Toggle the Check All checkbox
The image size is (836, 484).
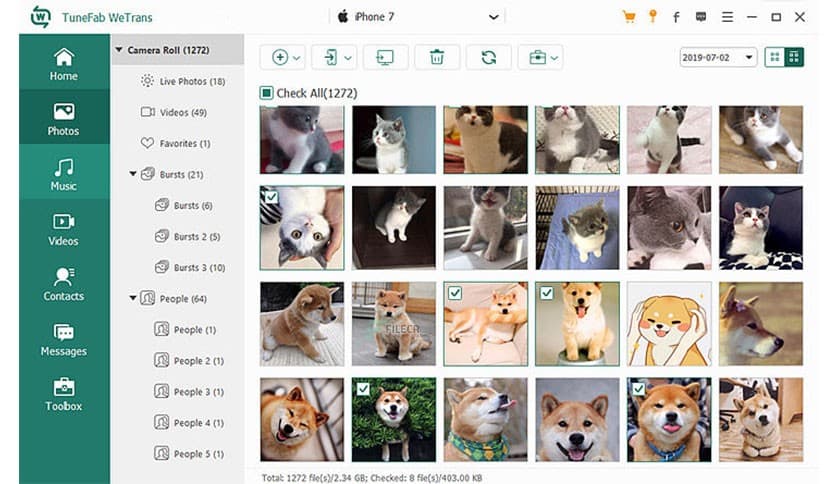tap(267, 93)
